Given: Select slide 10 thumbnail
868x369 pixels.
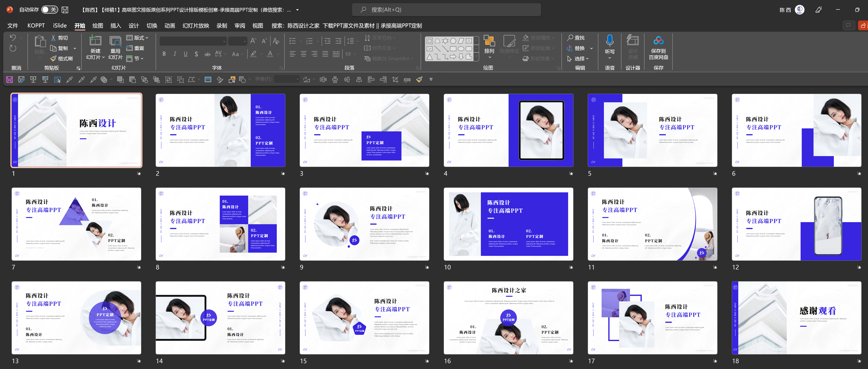Looking at the screenshot, I should pos(508,224).
